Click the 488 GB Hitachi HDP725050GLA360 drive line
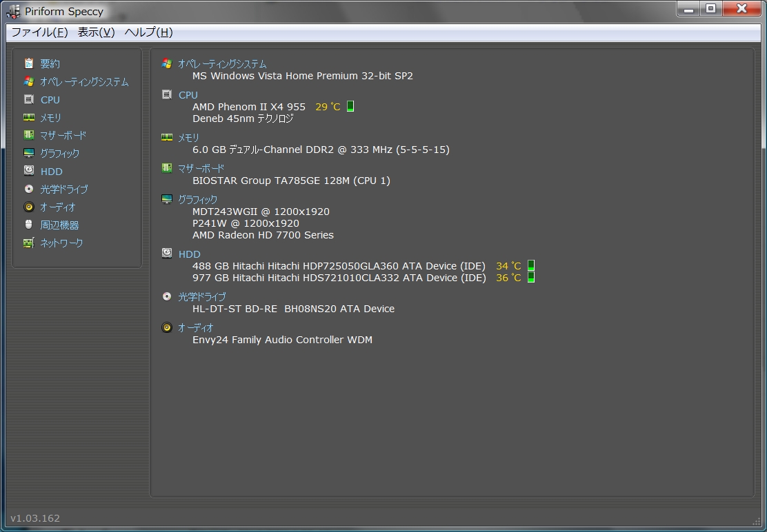The image size is (767, 532). [x=339, y=266]
